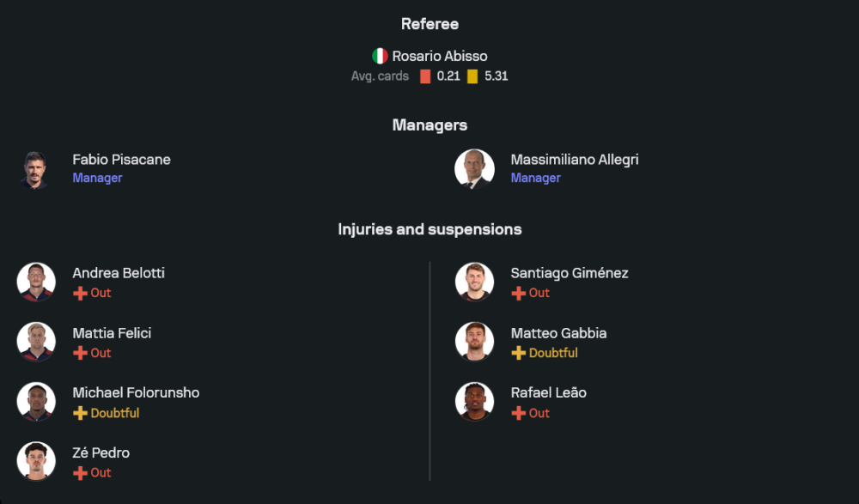Click Matteo Gabbia's yellow doubtful cross icon

(518, 354)
